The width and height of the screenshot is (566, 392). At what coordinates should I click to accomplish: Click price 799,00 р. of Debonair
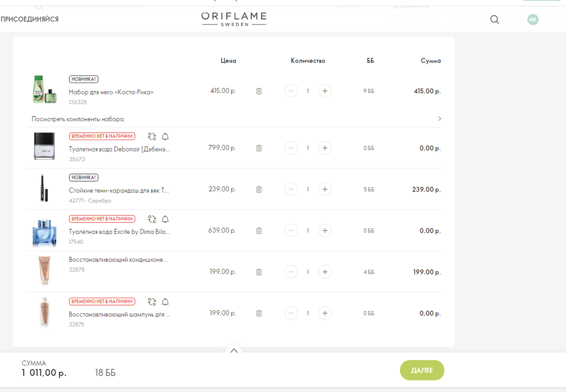point(222,148)
